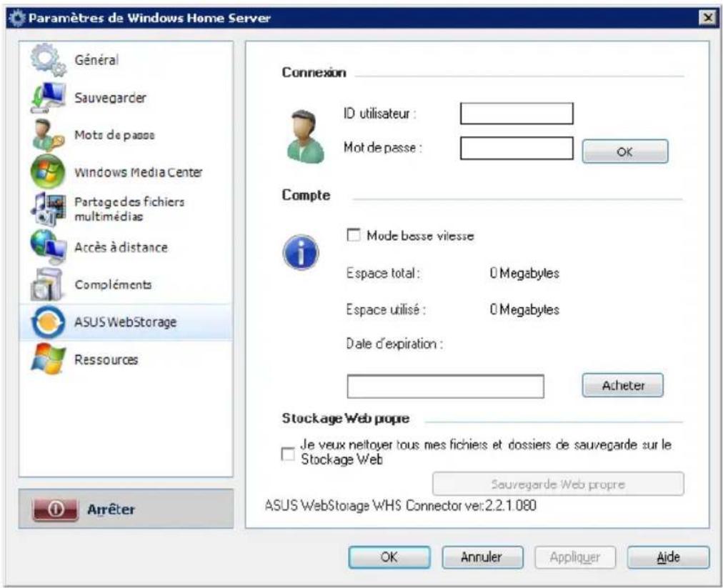Click the Sauvegarde Web propre button
Image resolution: width=723 pixels, height=588 pixels.
coord(558,484)
